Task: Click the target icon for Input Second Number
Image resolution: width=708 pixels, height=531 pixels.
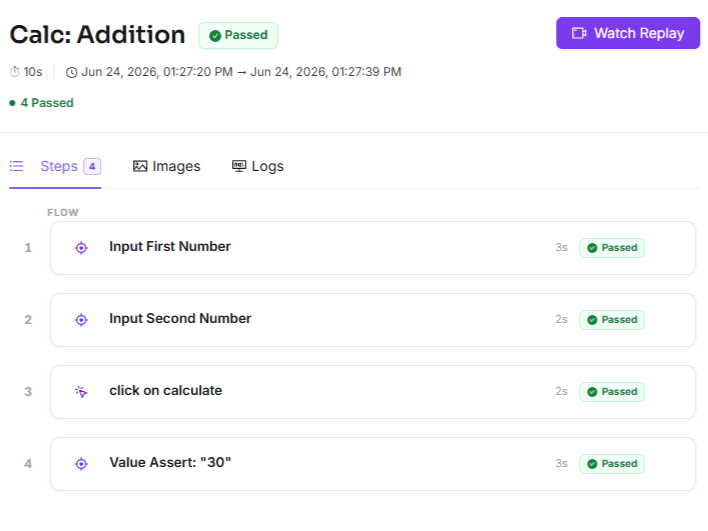Action: (81, 320)
